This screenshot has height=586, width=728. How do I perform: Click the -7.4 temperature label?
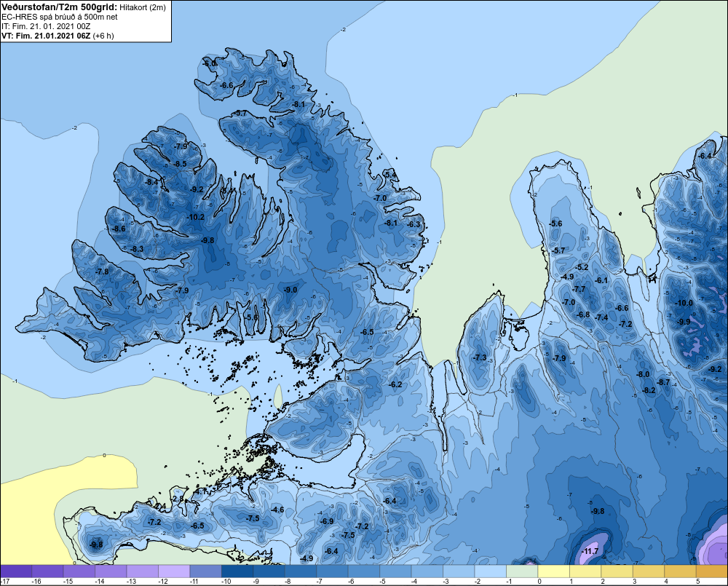tap(602, 317)
